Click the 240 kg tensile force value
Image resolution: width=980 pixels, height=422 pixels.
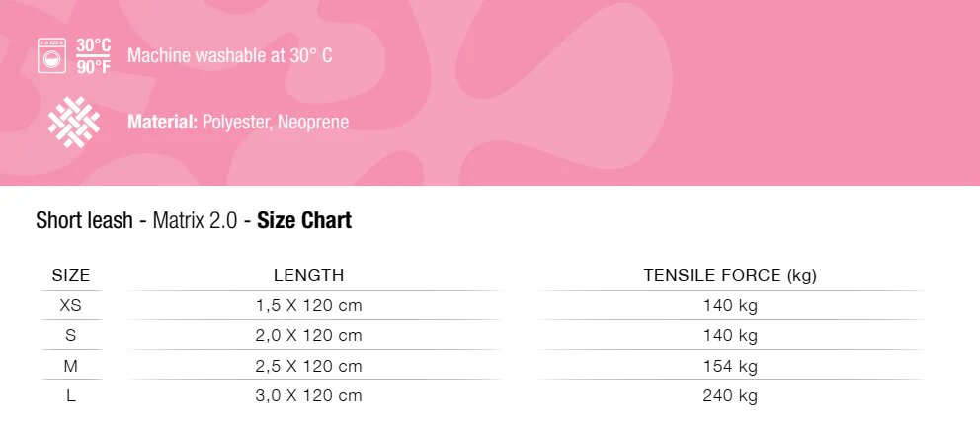(730, 396)
